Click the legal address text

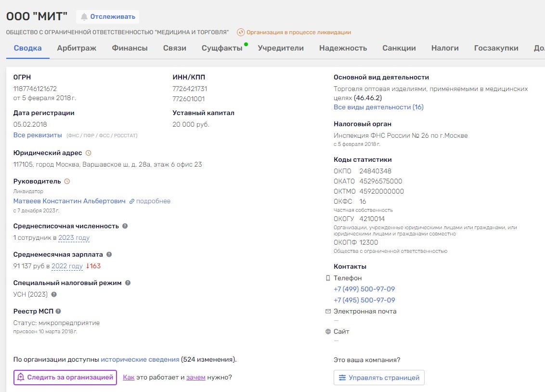click(x=107, y=164)
